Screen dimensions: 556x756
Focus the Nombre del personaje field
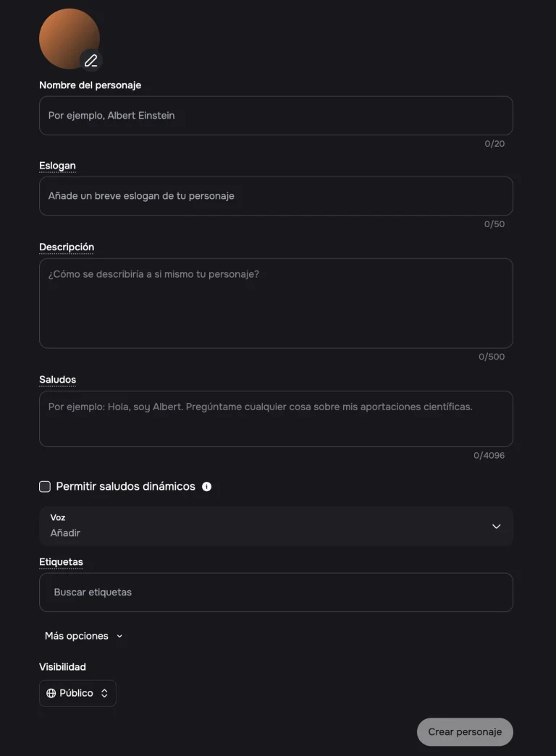(x=276, y=116)
